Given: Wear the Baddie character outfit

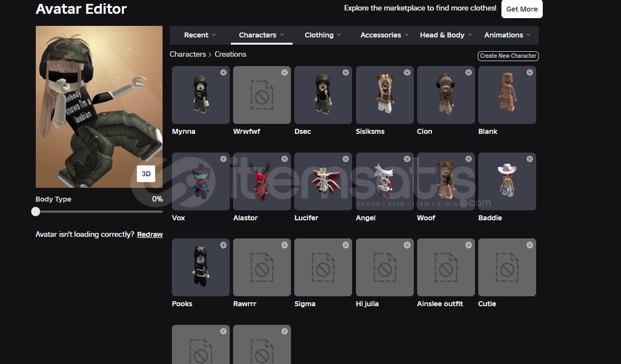Looking at the screenshot, I should pos(507,181).
